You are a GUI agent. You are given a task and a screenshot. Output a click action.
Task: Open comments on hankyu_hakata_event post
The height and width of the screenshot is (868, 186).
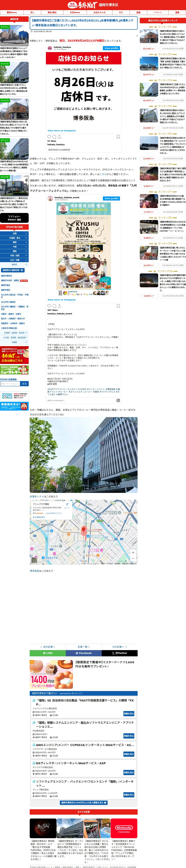[x=54, y=306]
